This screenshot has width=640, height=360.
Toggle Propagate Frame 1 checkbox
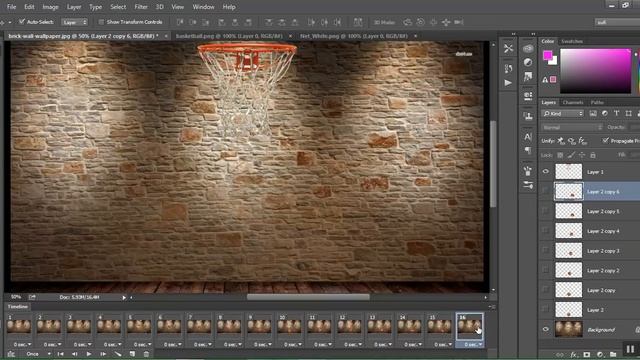(605, 140)
